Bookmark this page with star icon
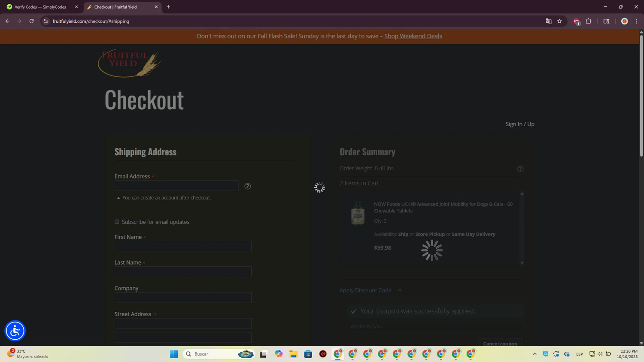Image resolution: width=644 pixels, height=362 pixels. (559, 21)
